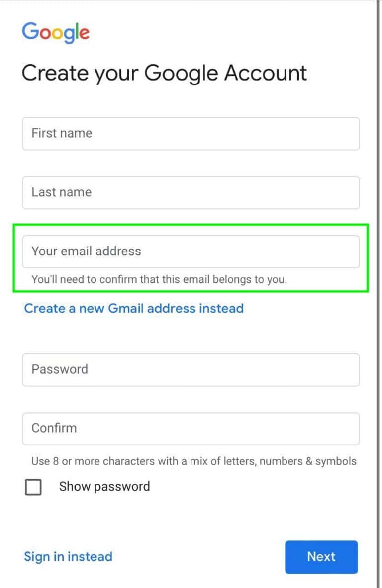
Task: Enable Show password to reveal typed characters
Action: [x=33, y=487]
